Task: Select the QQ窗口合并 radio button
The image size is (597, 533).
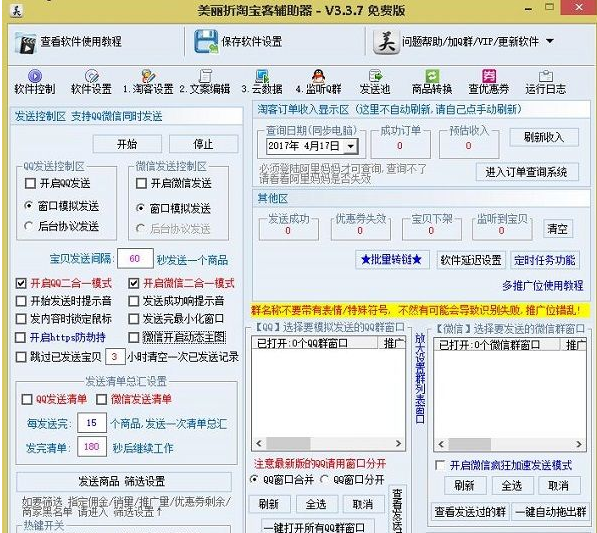Action: click(x=254, y=479)
